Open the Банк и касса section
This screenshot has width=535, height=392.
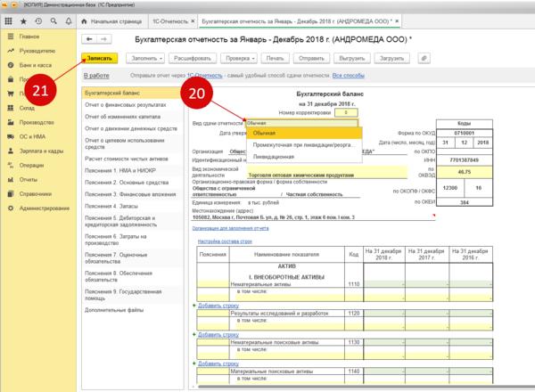click(35, 65)
